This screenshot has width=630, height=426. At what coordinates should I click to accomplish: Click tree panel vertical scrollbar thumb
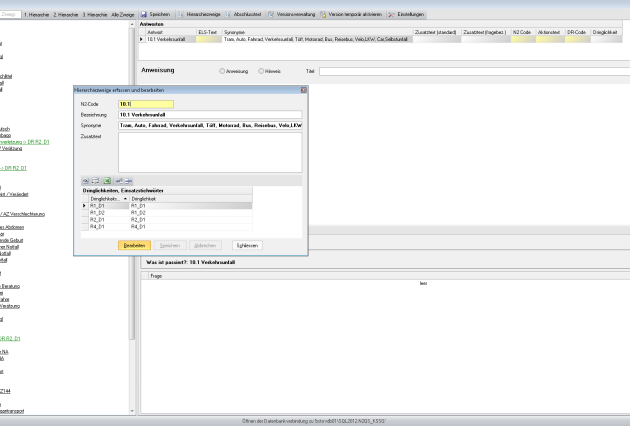pyautogui.click(x=132, y=185)
